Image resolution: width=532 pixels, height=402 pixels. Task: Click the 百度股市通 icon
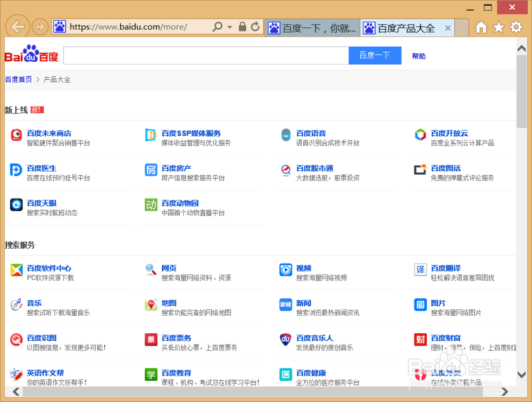coord(286,170)
